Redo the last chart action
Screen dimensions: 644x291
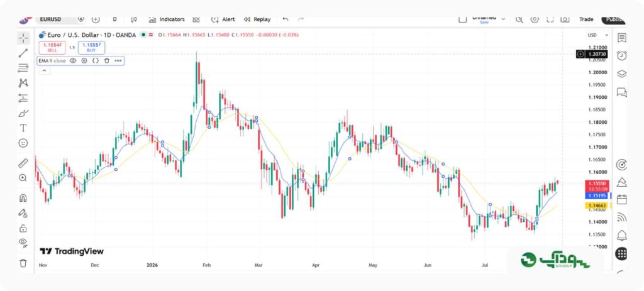[x=301, y=19]
